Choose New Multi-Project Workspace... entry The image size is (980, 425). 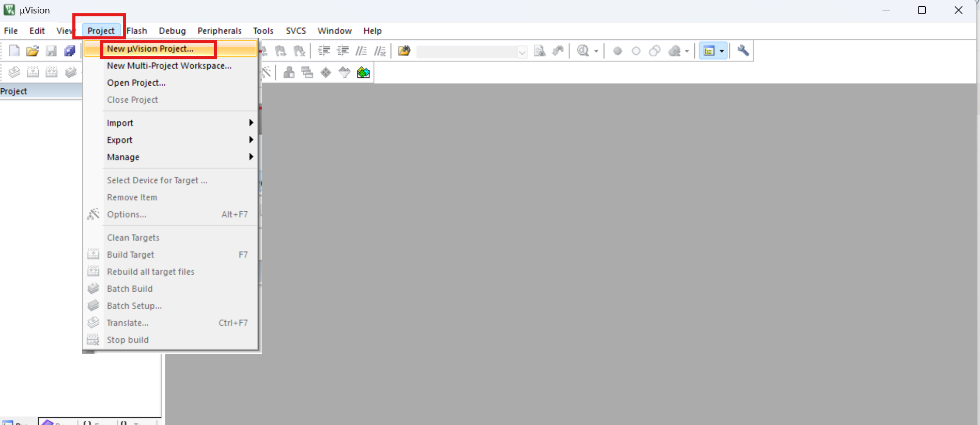click(x=171, y=66)
